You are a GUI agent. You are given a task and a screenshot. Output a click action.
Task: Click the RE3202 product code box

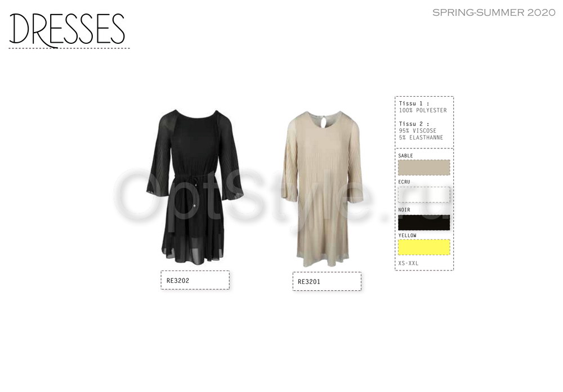(x=195, y=280)
